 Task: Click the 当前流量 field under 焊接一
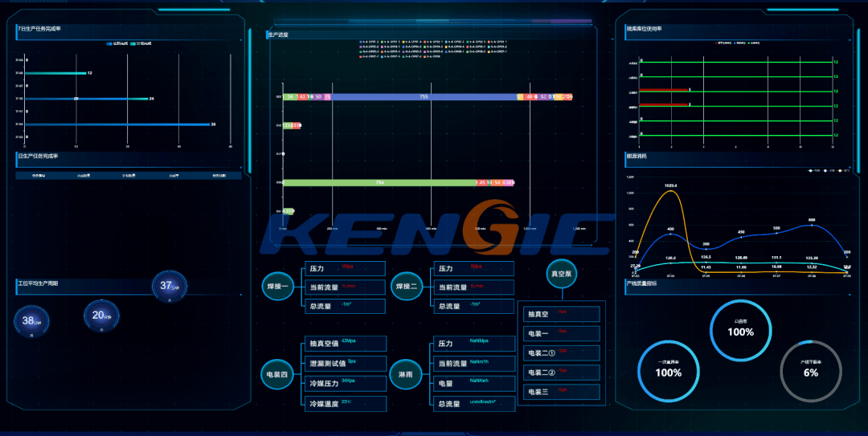pos(345,287)
